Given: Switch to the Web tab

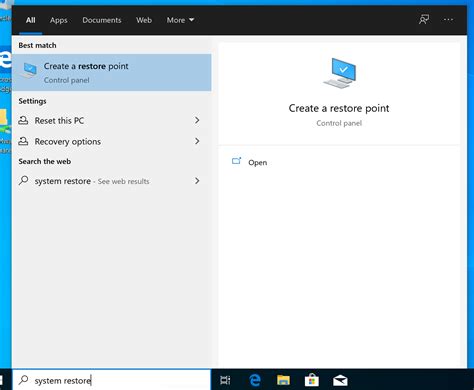Looking at the screenshot, I should [x=144, y=20].
